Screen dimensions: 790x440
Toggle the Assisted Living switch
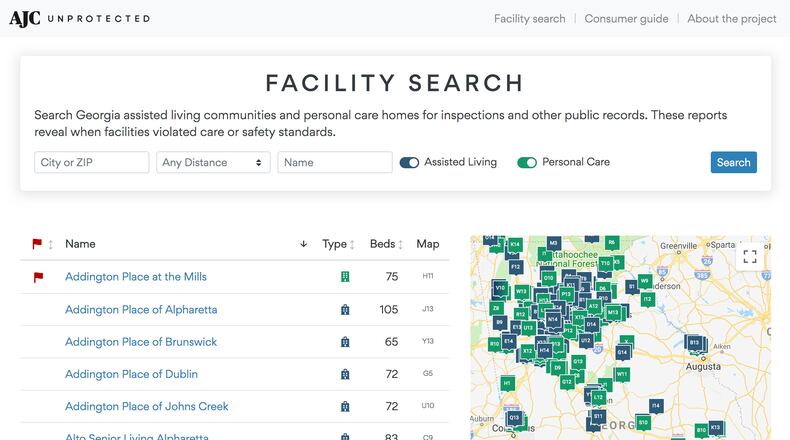click(409, 163)
